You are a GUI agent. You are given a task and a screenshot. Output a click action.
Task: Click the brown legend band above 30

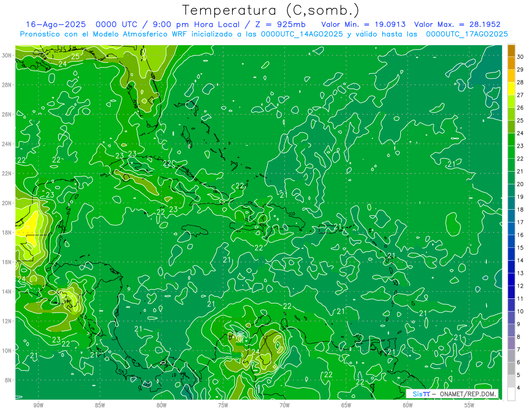pos(511,51)
